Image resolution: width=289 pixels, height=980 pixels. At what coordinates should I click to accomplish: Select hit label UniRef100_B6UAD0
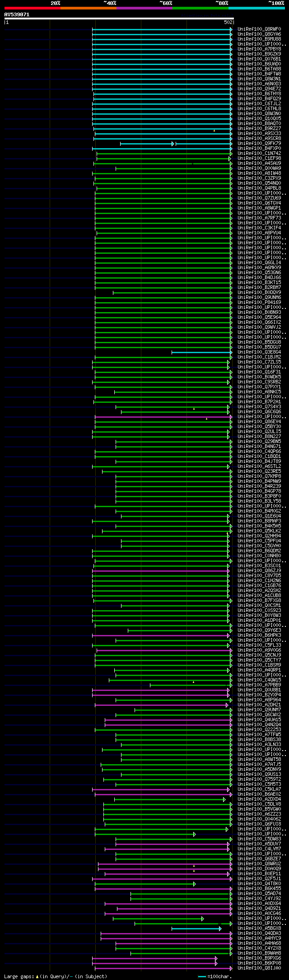tap(259, 64)
